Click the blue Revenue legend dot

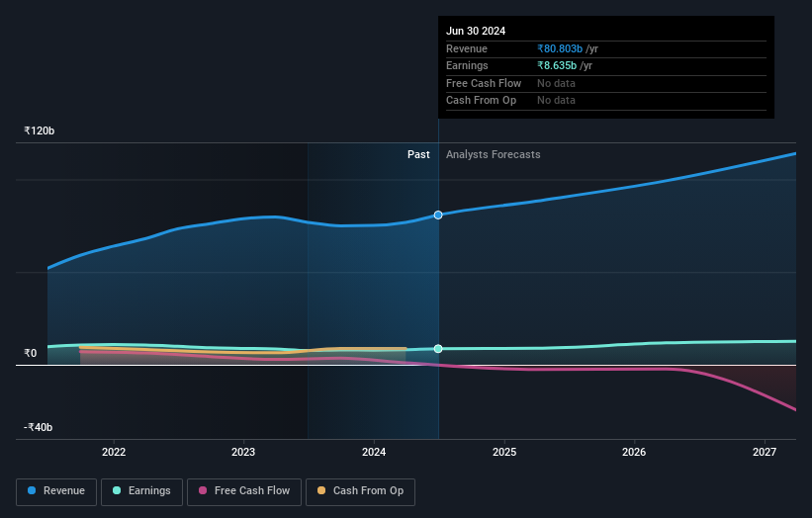[32, 490]
